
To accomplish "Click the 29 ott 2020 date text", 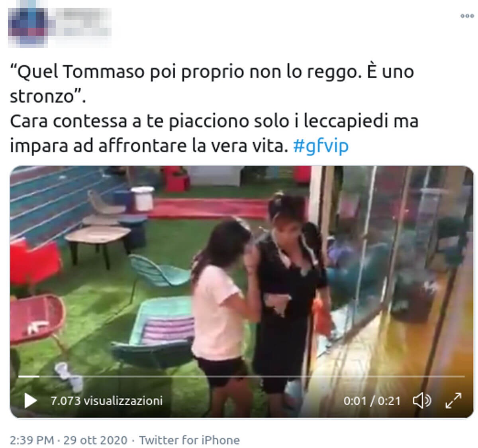I will click(x=95, y=440).
